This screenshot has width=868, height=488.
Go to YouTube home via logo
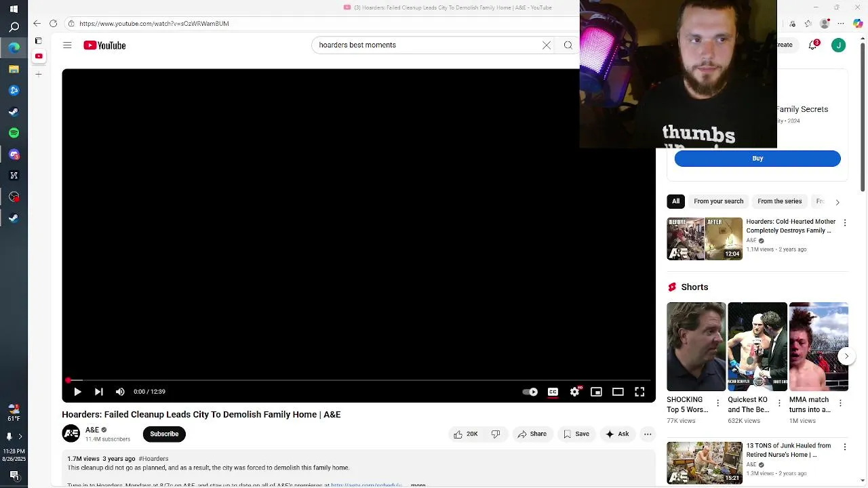pos(104,45)
